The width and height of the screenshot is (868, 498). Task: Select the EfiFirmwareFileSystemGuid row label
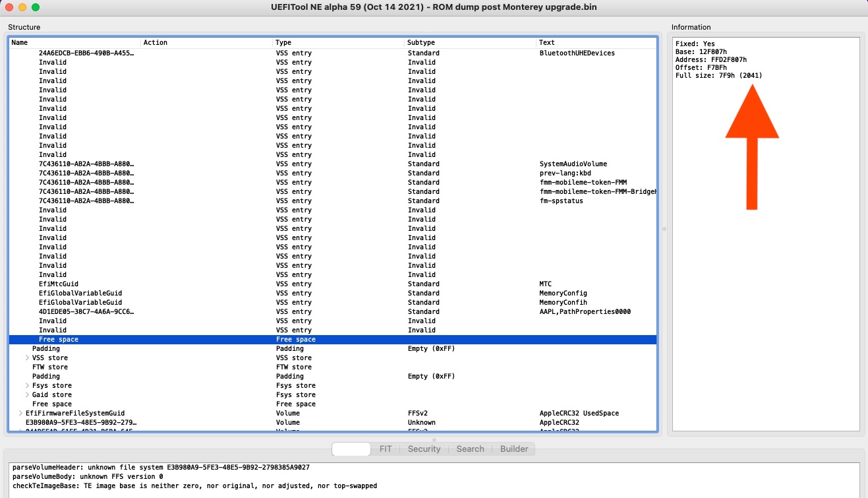pos(75,413)
